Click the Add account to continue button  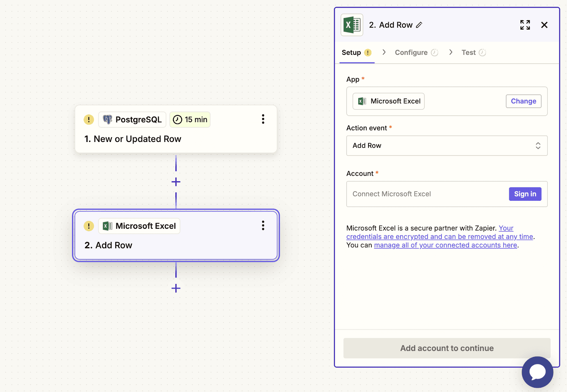click(x=447, y=348)
